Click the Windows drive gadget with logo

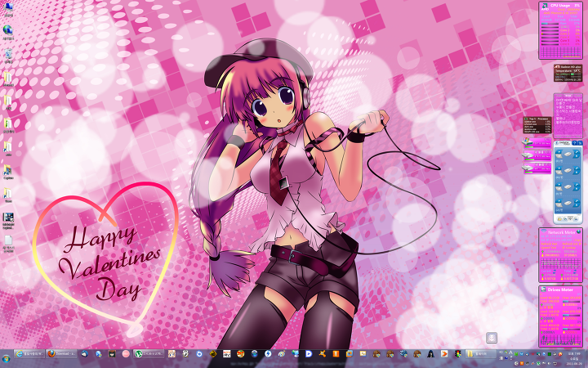click(x=537, y=142)
